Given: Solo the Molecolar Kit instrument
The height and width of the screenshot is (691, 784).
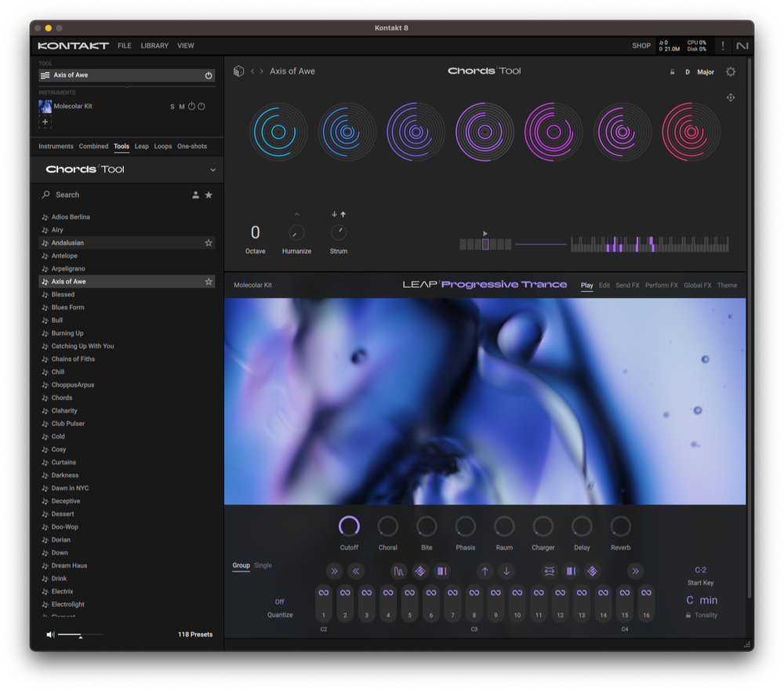Looking at the screenshot, I should [x=172, y=106].
